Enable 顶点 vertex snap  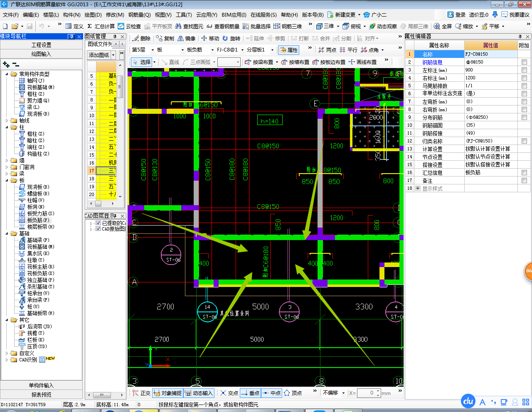(x=293, y=393)
